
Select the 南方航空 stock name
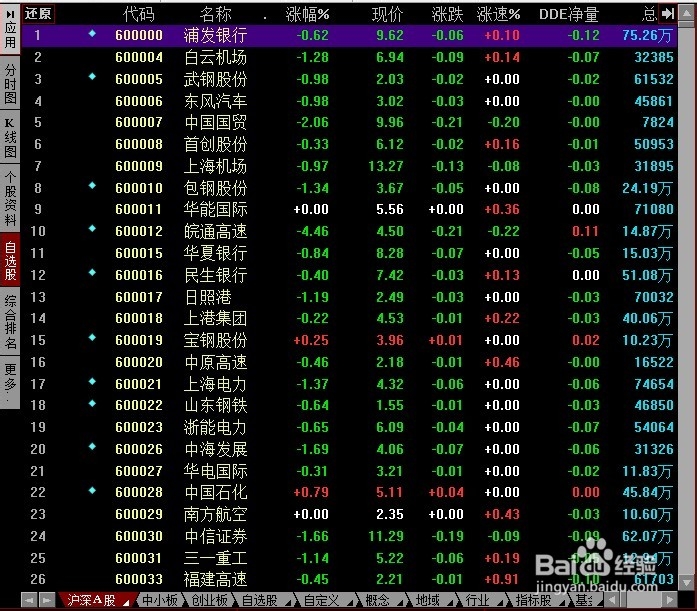pyautogui.click(x=216, y=514)
